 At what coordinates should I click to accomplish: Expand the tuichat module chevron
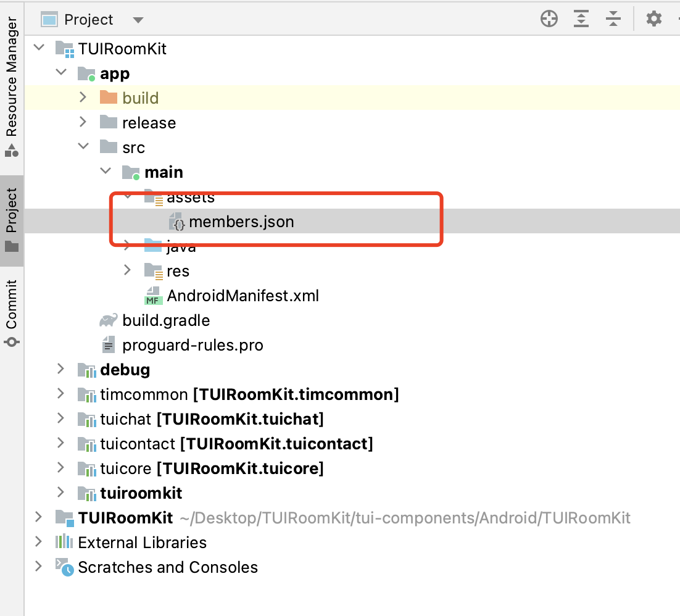61,418
